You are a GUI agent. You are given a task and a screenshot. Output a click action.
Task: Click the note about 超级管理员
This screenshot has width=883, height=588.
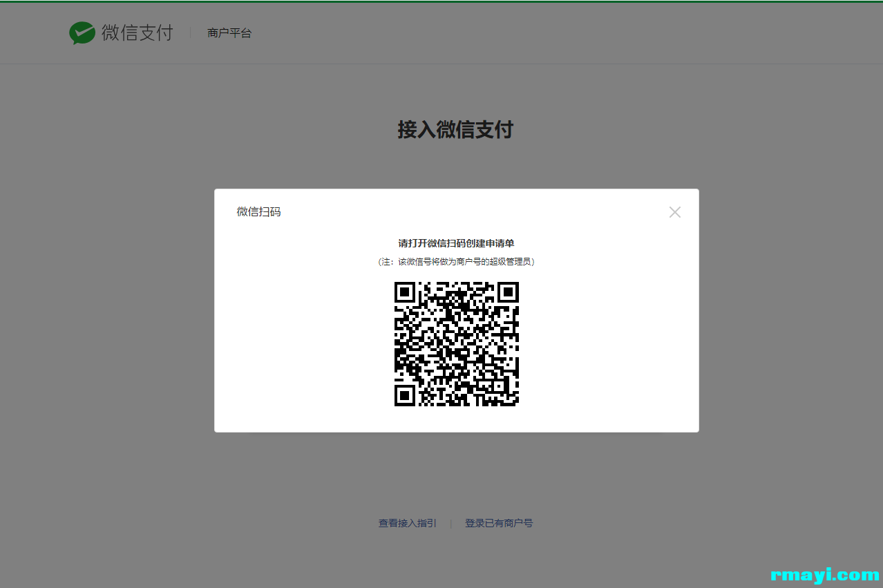point(456,262)
